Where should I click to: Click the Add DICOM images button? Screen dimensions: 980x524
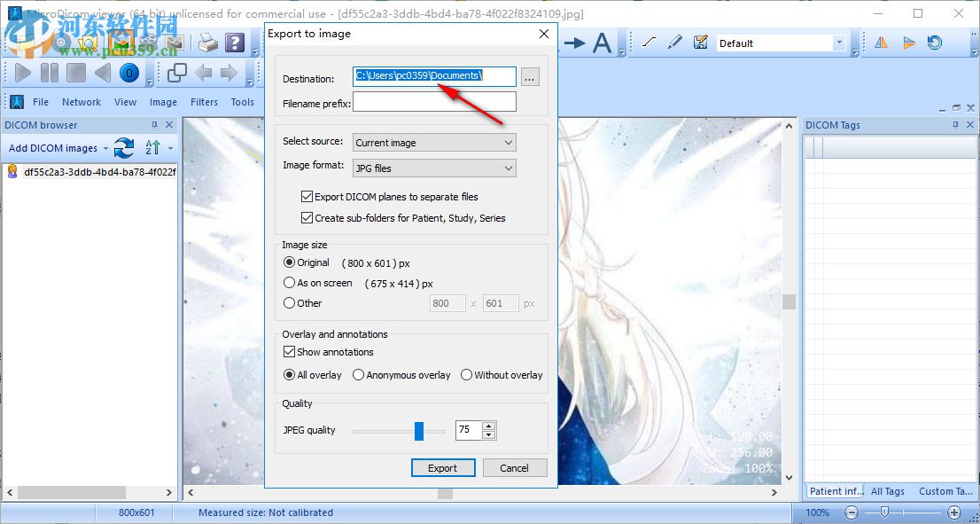pyautogui.click(x=53, y=148)
